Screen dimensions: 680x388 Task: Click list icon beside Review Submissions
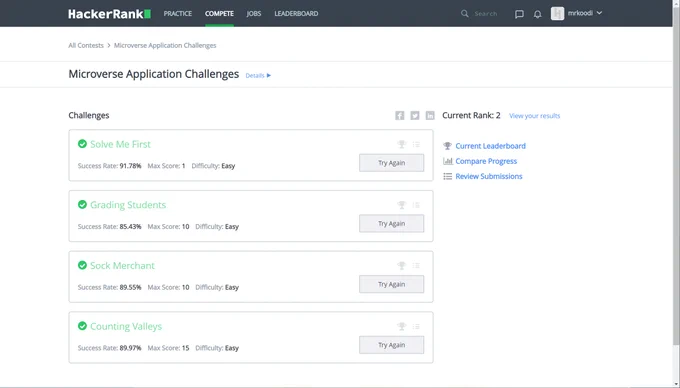448,176
